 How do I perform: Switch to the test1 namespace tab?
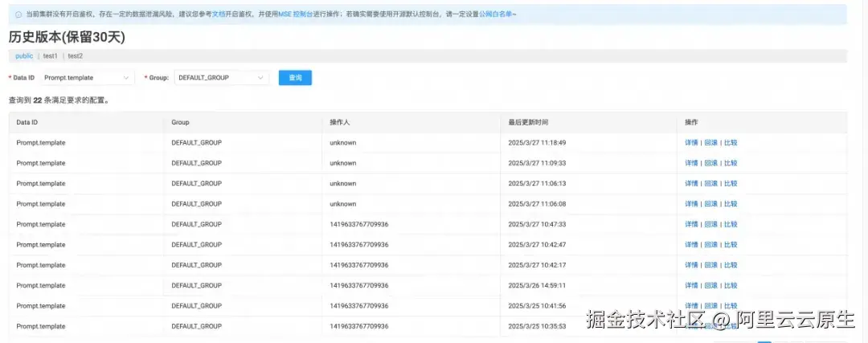point(51,56)
